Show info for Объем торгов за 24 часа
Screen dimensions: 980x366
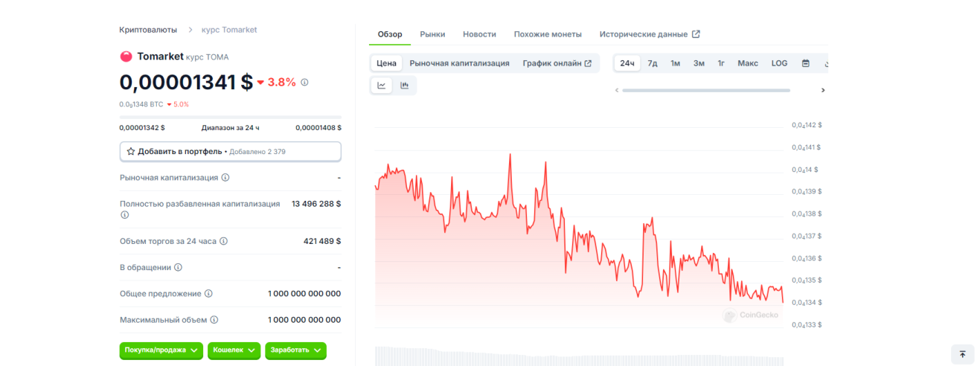[223, 241]
